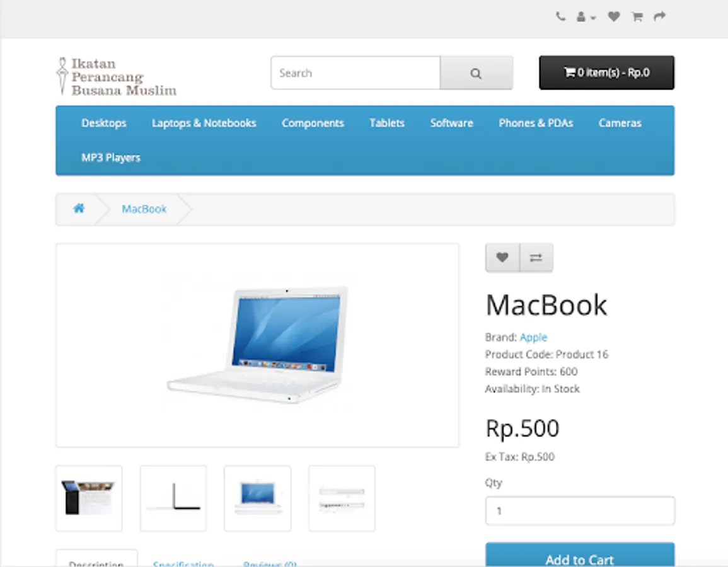Click the magnifier search button

pos(477,73)
